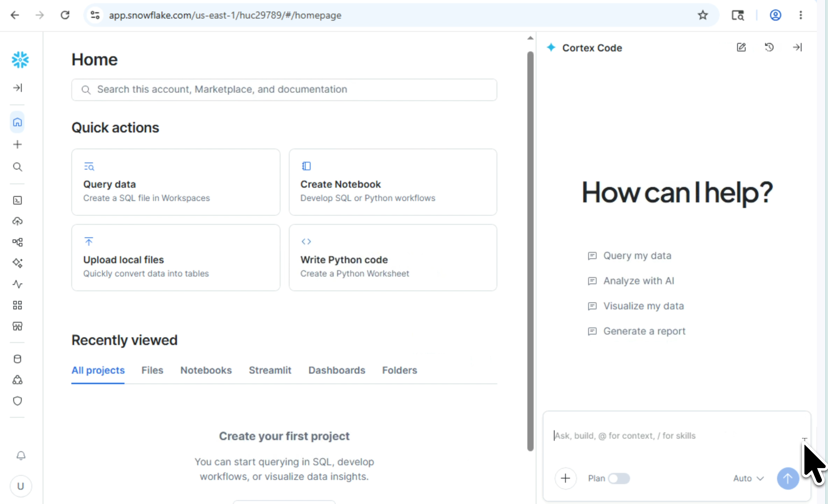828x504 pixels.
Task: Go back to the previous browser page
Action: tap(15, 15)
